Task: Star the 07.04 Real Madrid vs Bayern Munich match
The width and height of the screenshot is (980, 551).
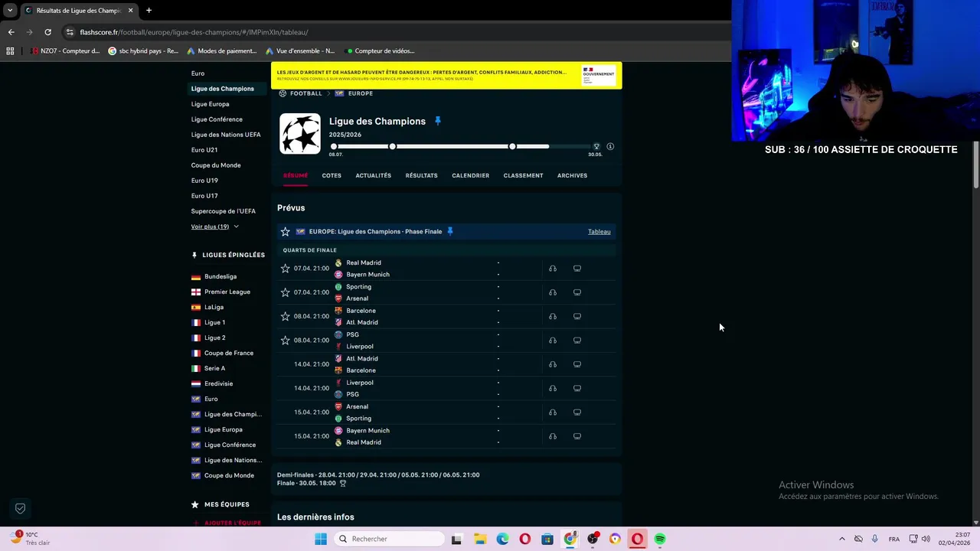Action: (x=286, y=269)
